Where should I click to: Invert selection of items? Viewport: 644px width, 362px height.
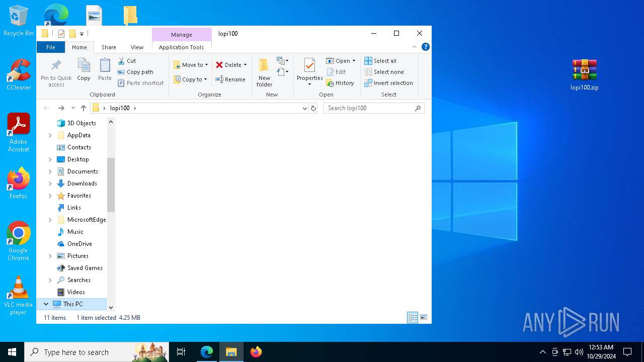(388, 83)
